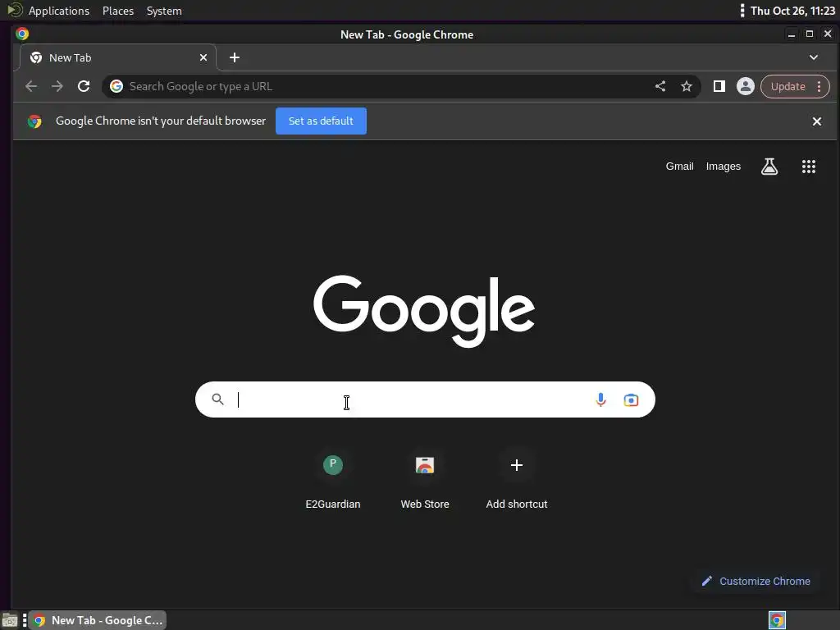Click the show desktop icon in the bottom panel

pos(10,620)
